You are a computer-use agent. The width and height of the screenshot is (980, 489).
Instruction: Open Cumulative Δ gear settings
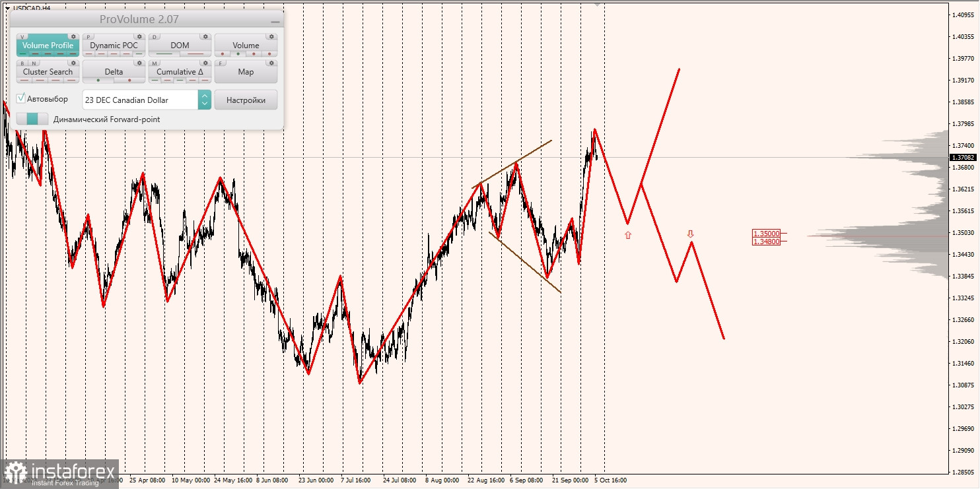pyautogui.click(x=205, y=63)
